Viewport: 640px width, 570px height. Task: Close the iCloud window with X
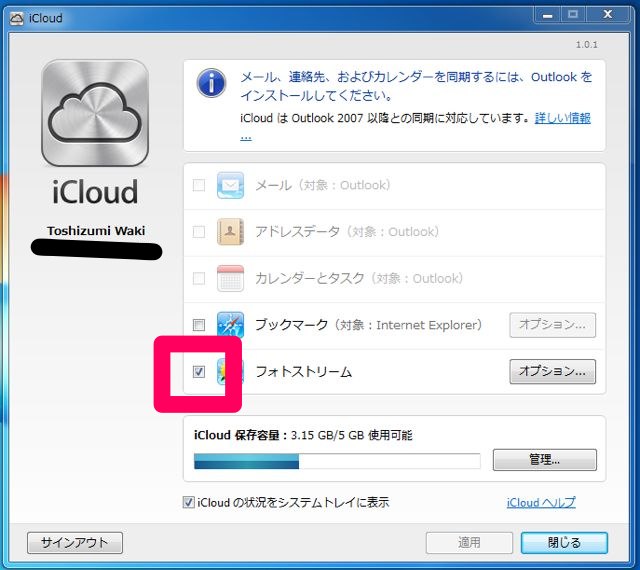click(x=607, y=15)
